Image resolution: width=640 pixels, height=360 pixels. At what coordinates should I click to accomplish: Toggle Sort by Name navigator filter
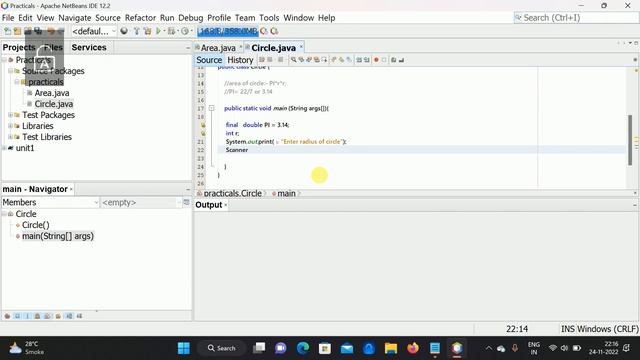(x=69, y=316)
